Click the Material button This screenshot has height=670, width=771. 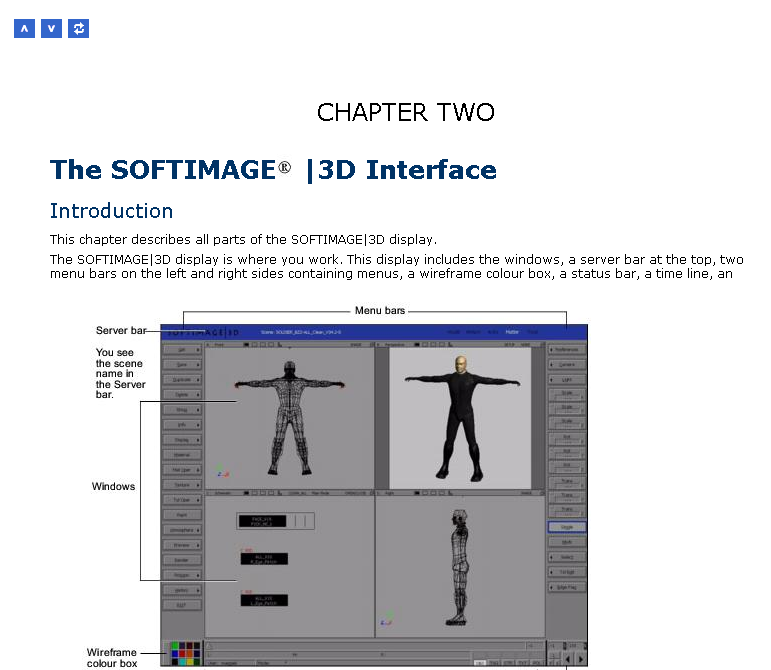tap(183, 455)
